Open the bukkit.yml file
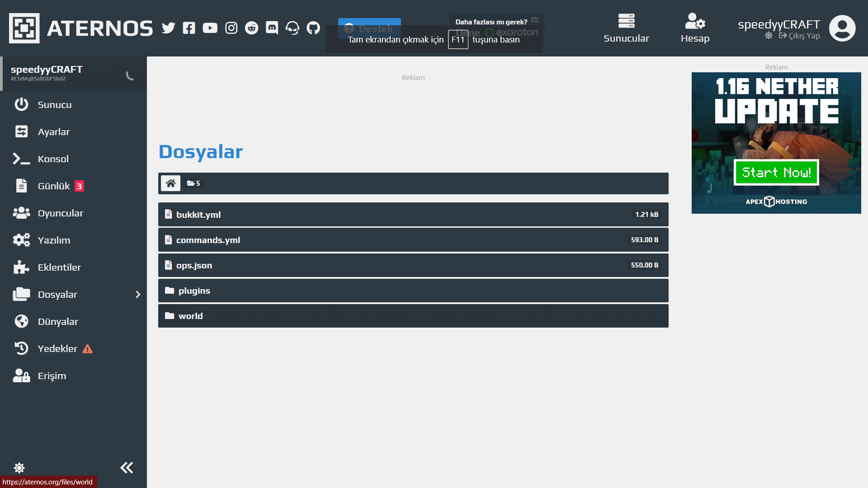The width and height of the screenshot is (868, 488). click(413, 215)
